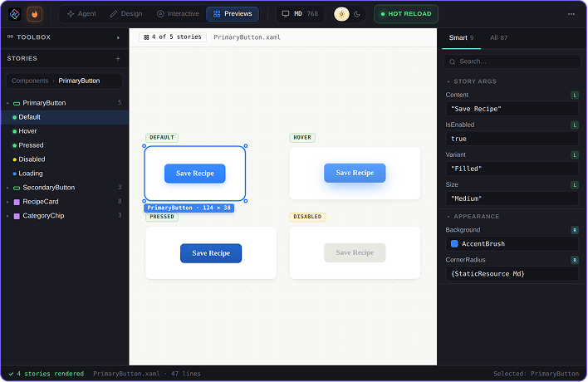
Task: Select the Default story
Action: coord(65,117)
